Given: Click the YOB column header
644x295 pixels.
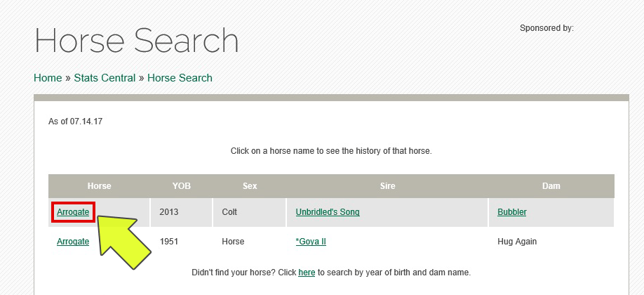Looking at the screenshot, I should (x=182, y=186).
